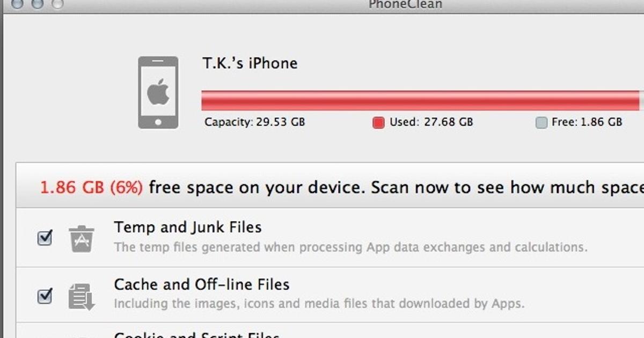The height and width of the screenshot is (338, 644).
Task: Uncheck the Cache and Off-line Files checkbox
Action: (45, 295)
